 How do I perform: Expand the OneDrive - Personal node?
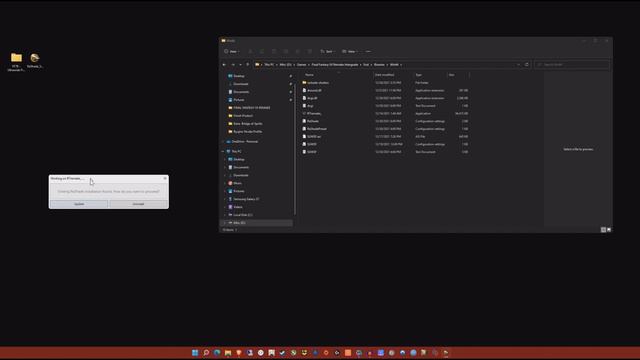click(x=223, y=142)
